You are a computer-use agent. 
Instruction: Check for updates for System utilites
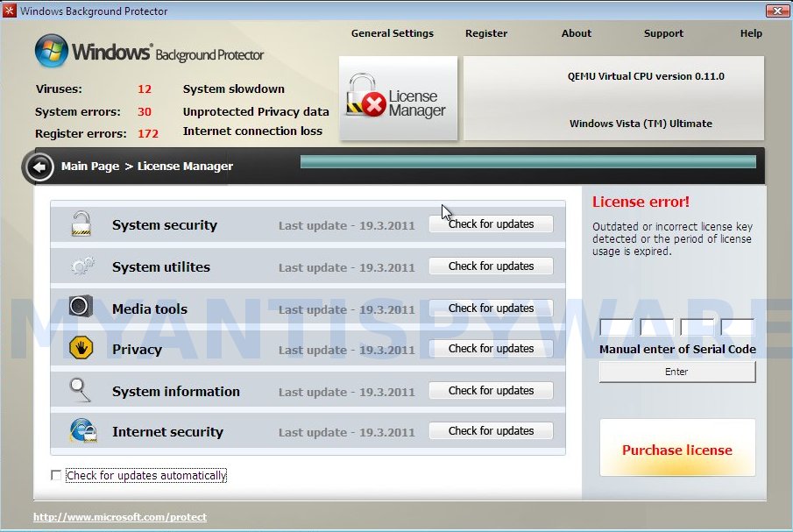[x=491, y=266]
